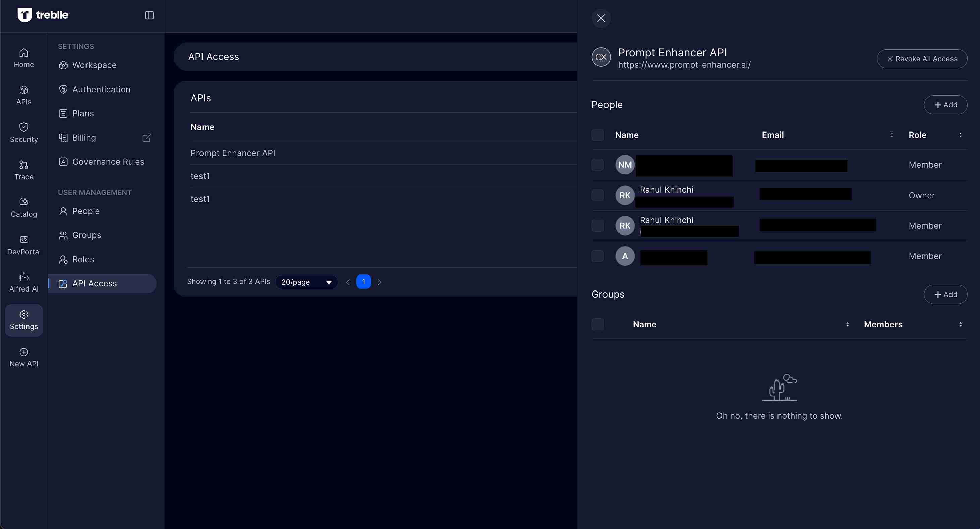980x529 pixels.
Task: Open the 20/page pagination dropdown
Action: click(307, 282)
